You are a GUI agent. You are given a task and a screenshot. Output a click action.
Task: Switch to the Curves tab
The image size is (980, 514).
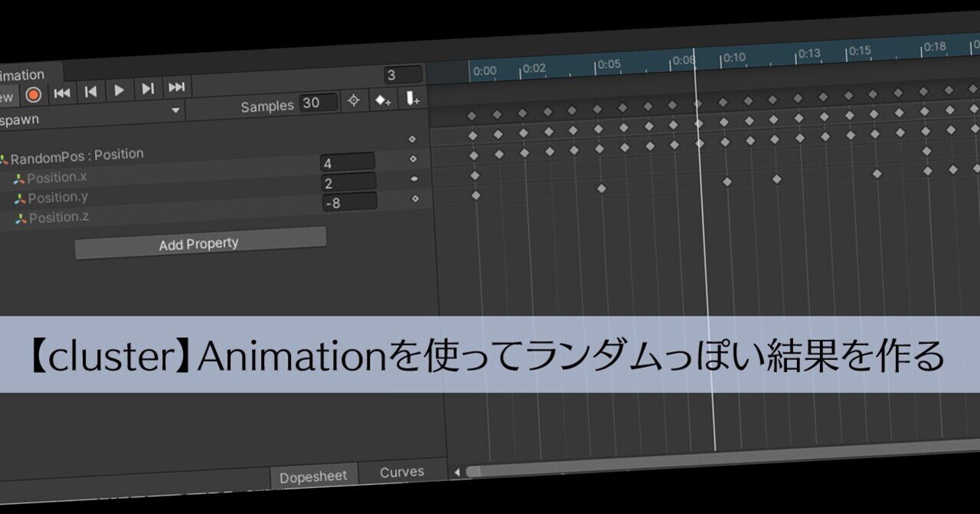coord(401,471)
